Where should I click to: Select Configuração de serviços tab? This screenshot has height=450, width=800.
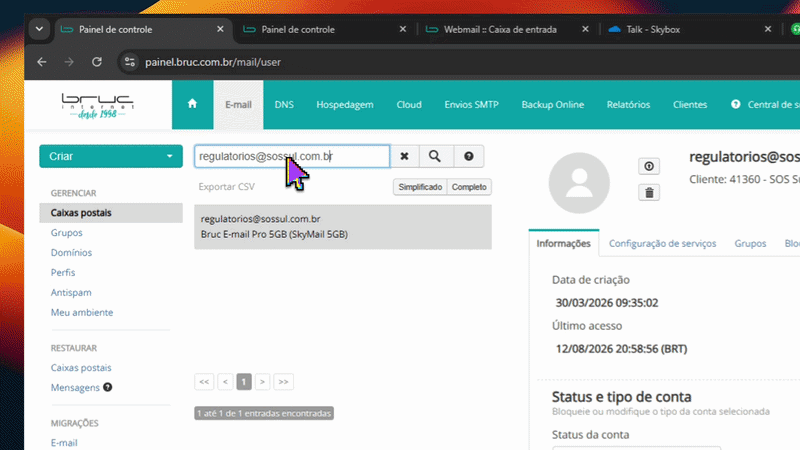point(662,243)
